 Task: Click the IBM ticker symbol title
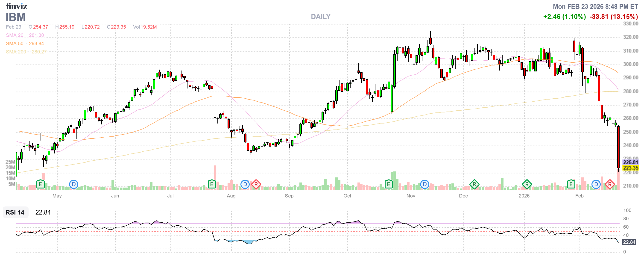coord(15,17)
